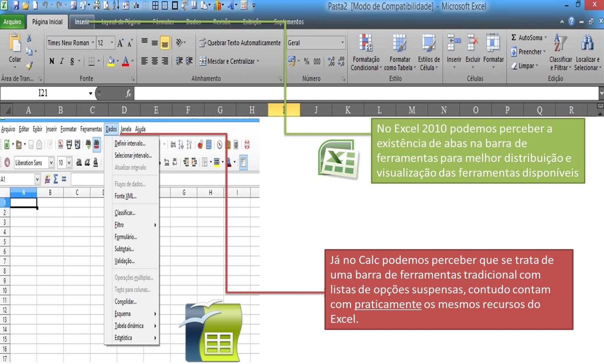This screenshot has height=364, width=604.
Task: Select the print icon in Calc's toolbar
Action: [x=70, y=143]
